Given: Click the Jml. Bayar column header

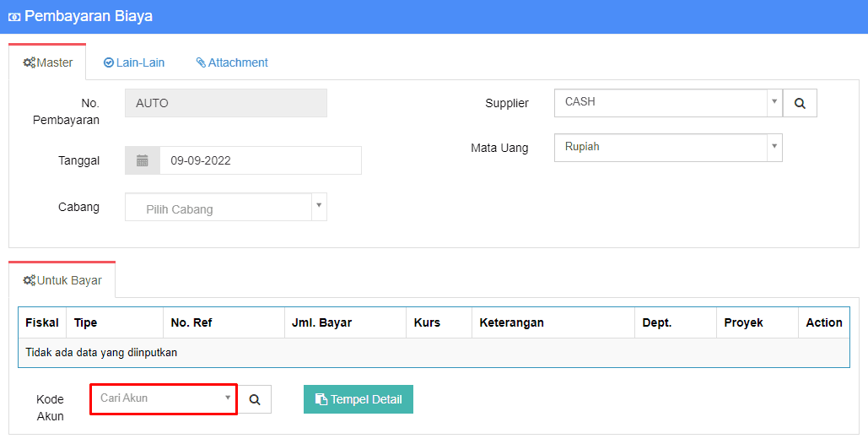Looking at the screenshot, I should click(x=321, y=322).
